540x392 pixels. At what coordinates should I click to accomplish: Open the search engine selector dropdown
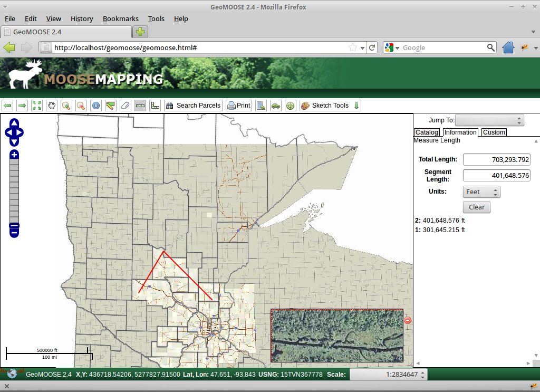pyautogui.click(x=392, y=48)
